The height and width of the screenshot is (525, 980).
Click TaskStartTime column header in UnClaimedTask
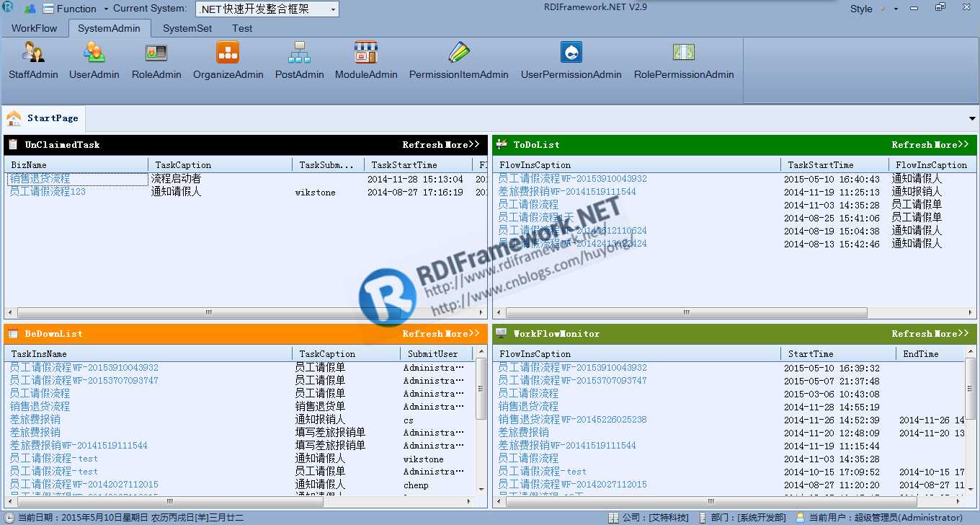418,165
